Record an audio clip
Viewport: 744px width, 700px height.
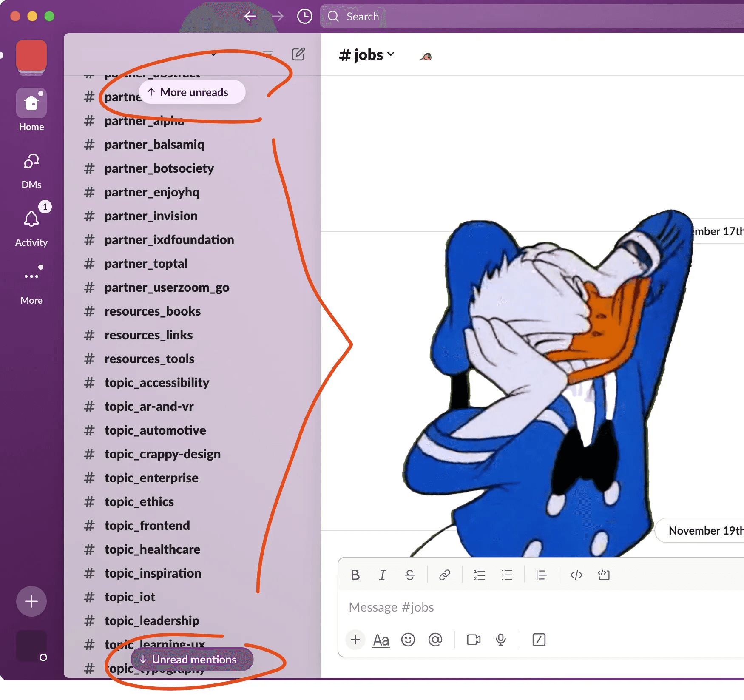click(501, 640)
